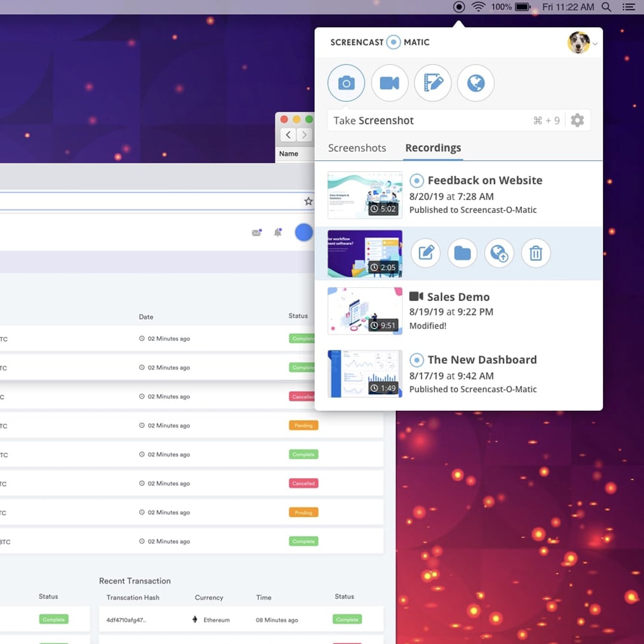
Task: Click the 08 Minutes ago time cell
Action: click(277, 620)
